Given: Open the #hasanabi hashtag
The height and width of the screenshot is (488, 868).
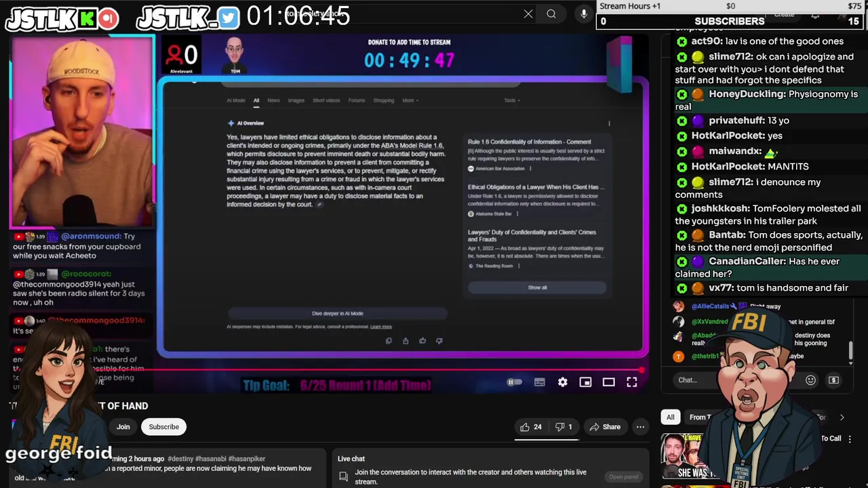Looking at the screenshot, I should tap(212, 459).
